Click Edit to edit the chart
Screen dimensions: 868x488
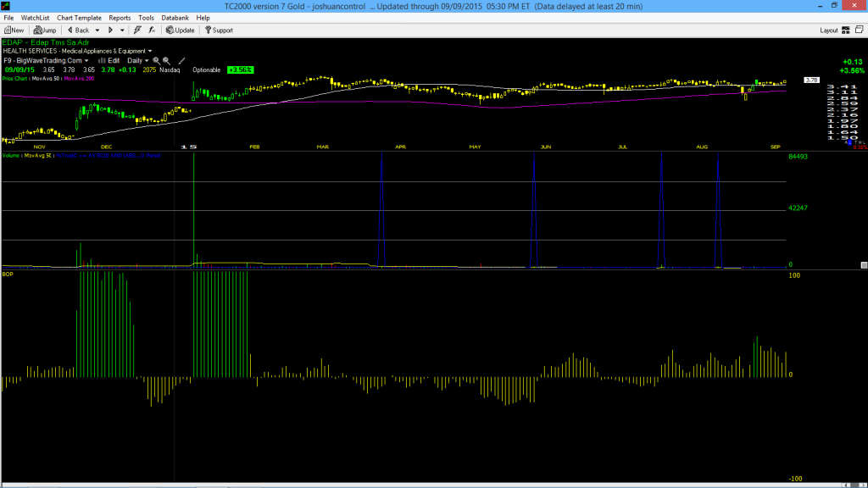[109, 61]
